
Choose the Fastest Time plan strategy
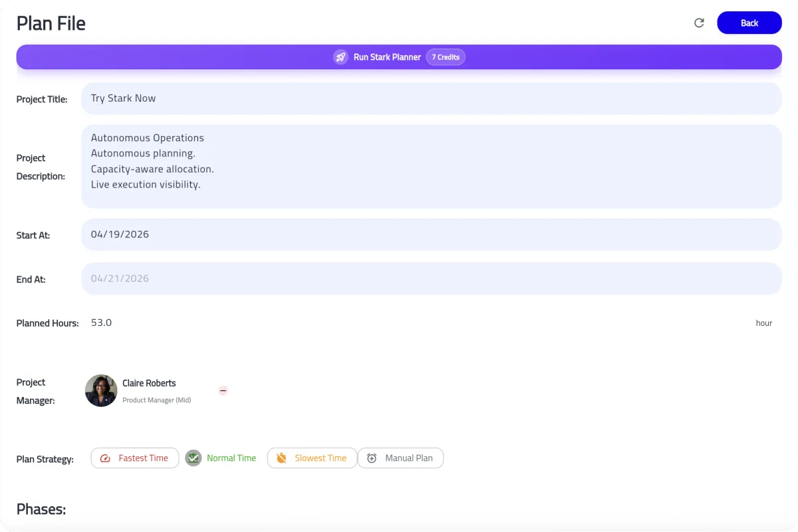point(143,458)
